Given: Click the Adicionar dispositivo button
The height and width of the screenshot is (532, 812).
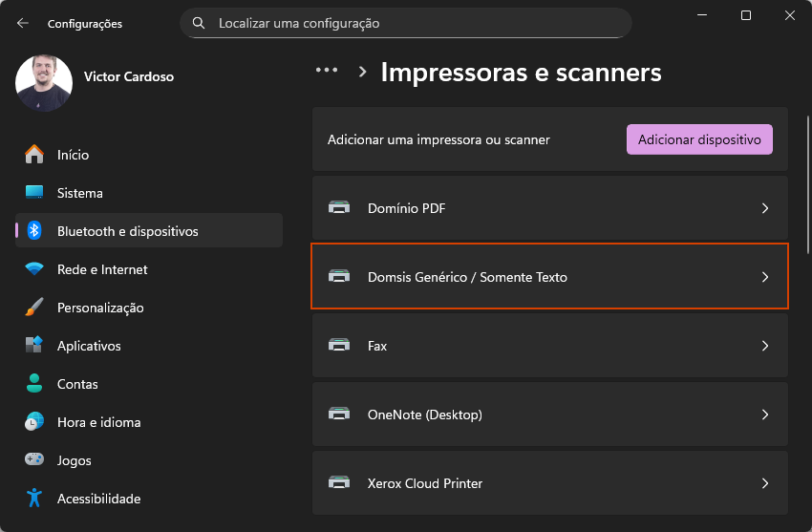Looking at the screenshot, I should pos(699,139).
